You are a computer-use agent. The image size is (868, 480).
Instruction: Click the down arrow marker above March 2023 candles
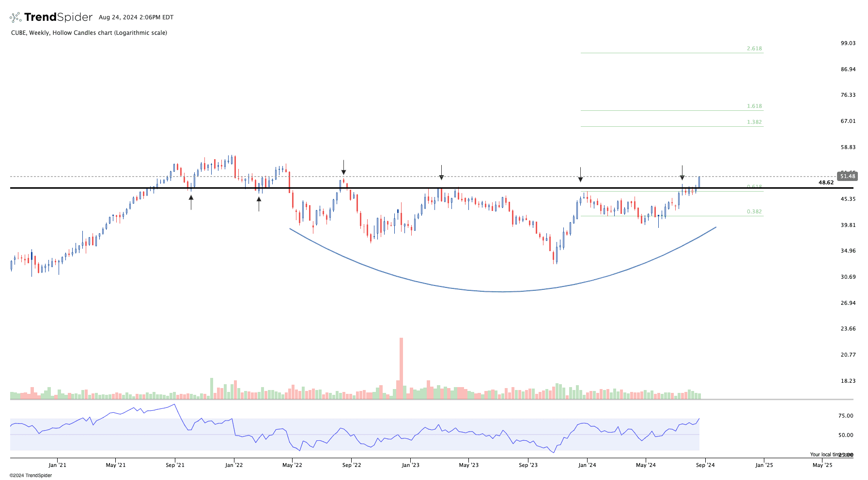[441, 173]
